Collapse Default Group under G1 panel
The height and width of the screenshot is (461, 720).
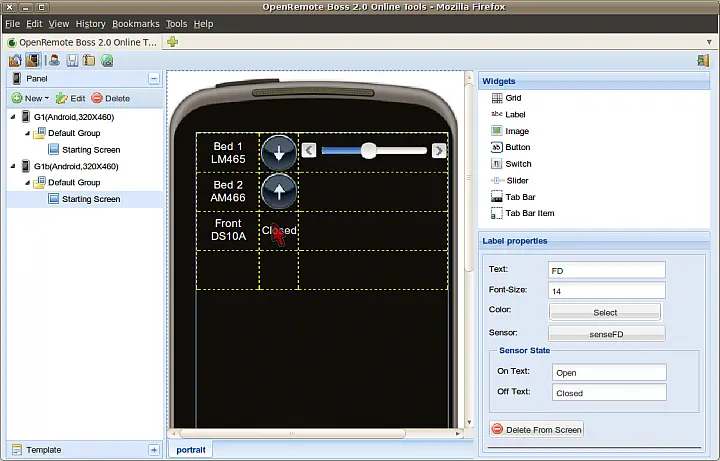tap(27, 133)
